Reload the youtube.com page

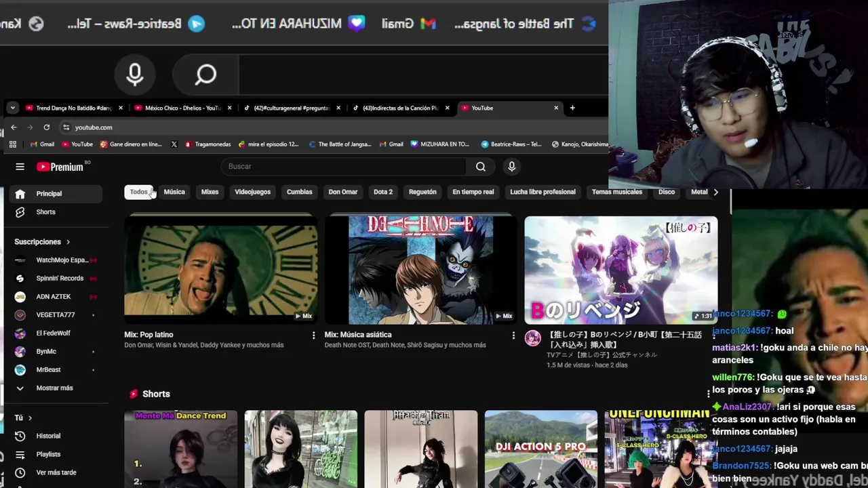46,127
